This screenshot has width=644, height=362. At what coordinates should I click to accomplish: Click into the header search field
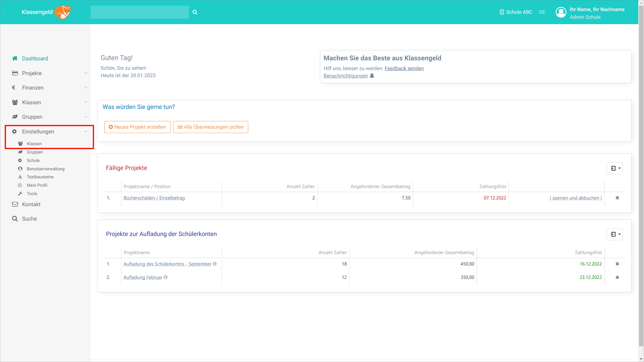point(139,12)
